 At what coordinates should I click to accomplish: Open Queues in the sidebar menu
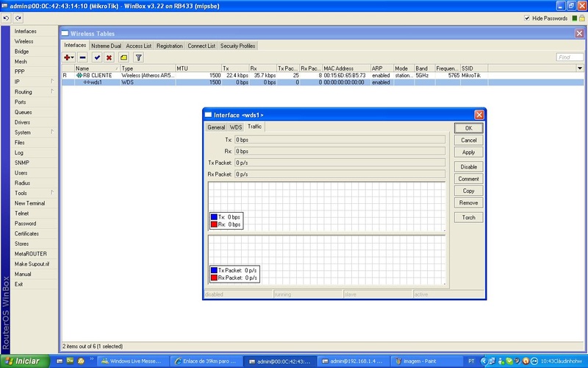pos(24,113)
